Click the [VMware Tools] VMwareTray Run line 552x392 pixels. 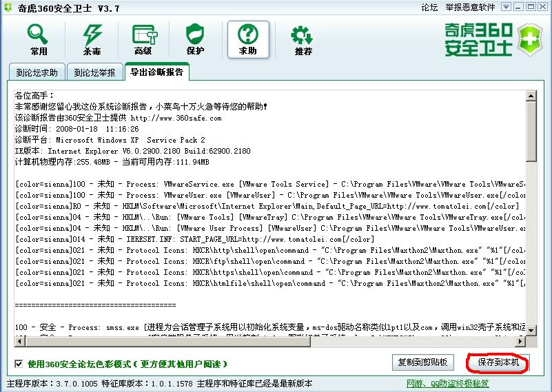[x=270, y=217]
